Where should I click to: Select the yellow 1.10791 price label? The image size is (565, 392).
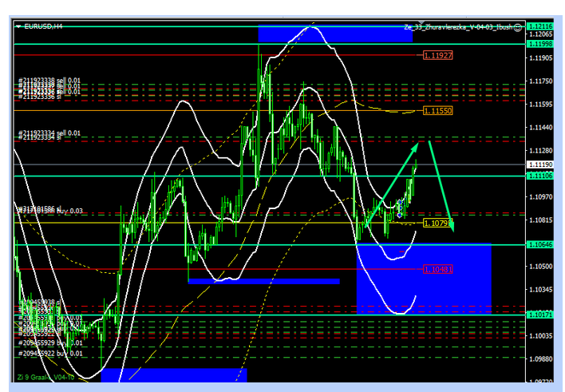437,223
